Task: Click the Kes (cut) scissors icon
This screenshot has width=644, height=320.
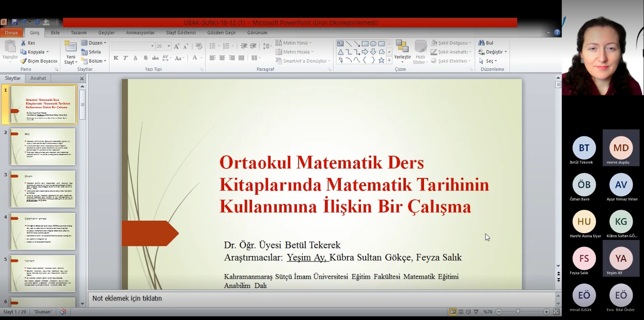Action: (x=23, y=43)
